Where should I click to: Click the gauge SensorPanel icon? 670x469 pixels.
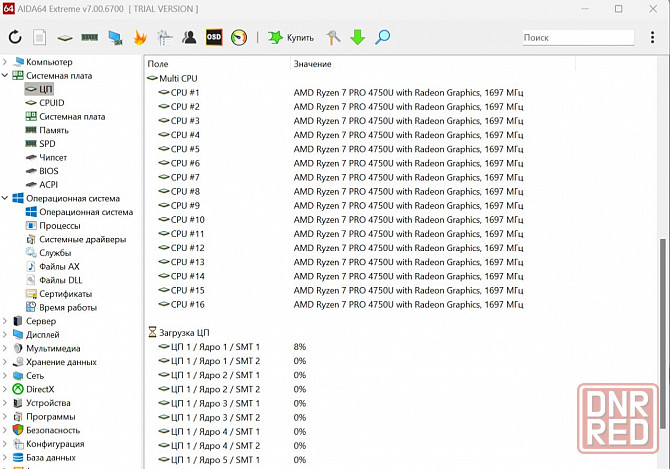click(x=238, y=38)
